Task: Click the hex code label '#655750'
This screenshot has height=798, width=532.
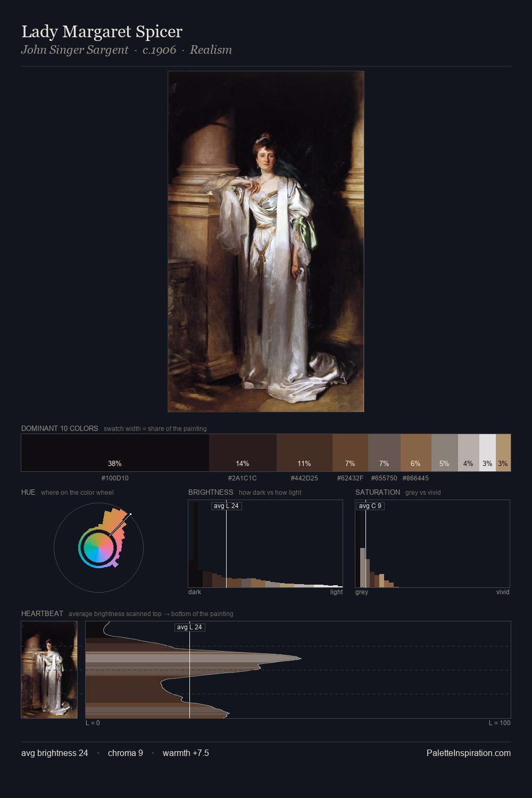Action: (x=384, y=478)
